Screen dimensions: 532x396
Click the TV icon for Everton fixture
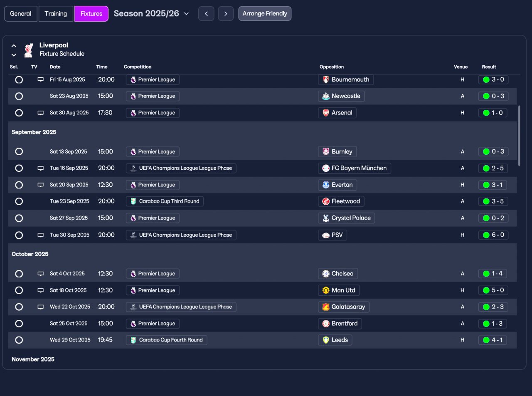click(x=41, y=185)
